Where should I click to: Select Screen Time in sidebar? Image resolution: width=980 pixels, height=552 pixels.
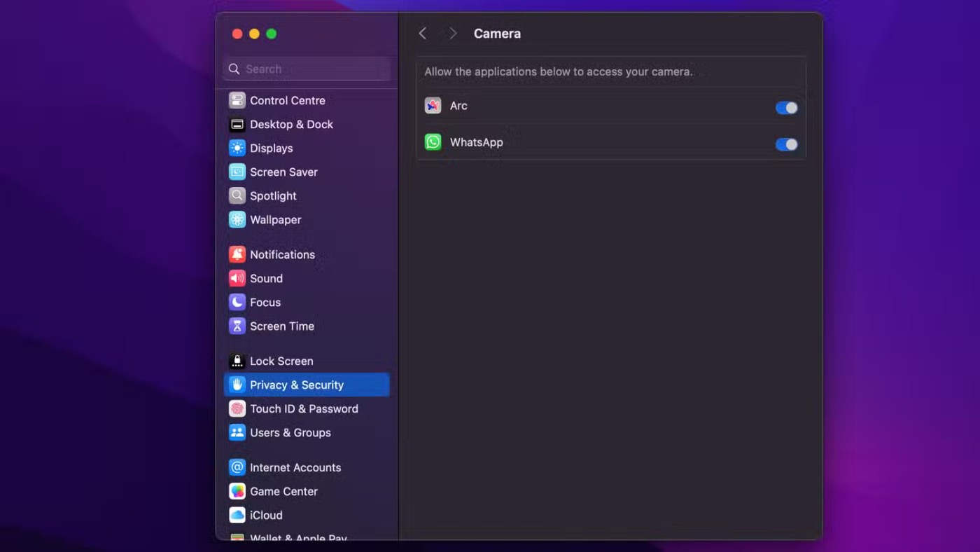281,326
